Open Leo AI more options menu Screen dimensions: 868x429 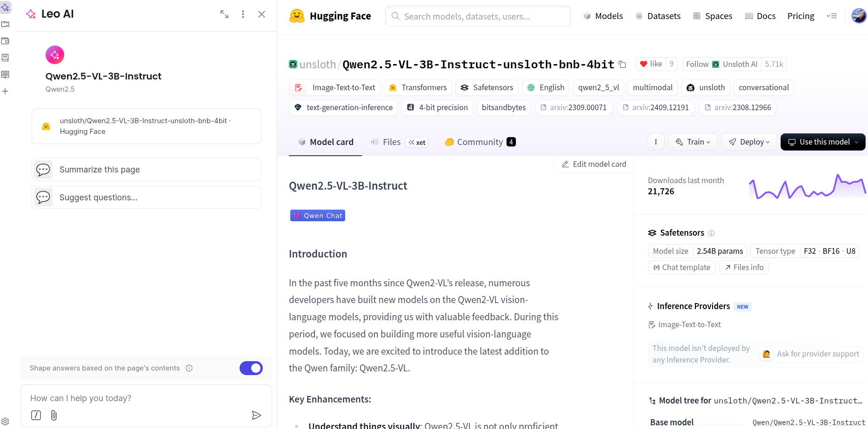click(x=243, y=14)
